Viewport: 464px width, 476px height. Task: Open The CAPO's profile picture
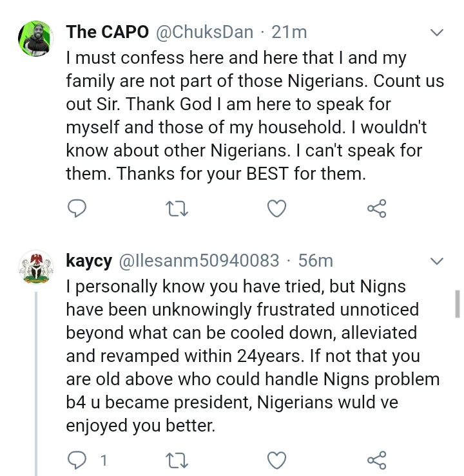point(34,37)
